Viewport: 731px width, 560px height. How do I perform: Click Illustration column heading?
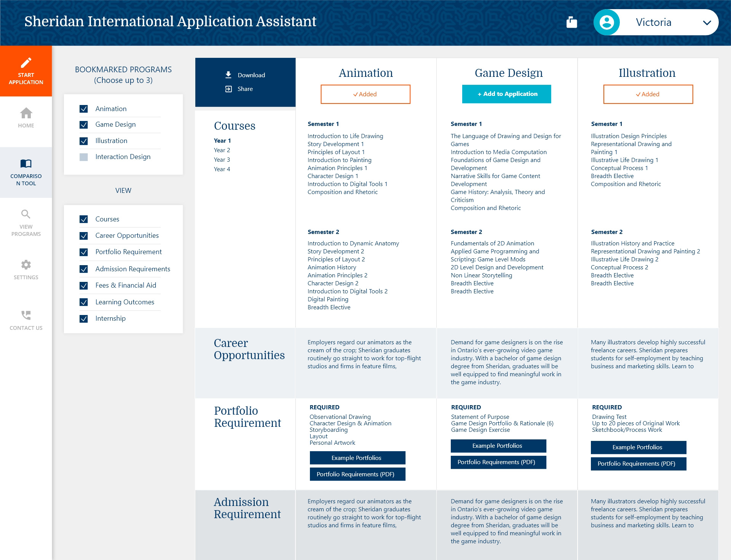point(647,73)
